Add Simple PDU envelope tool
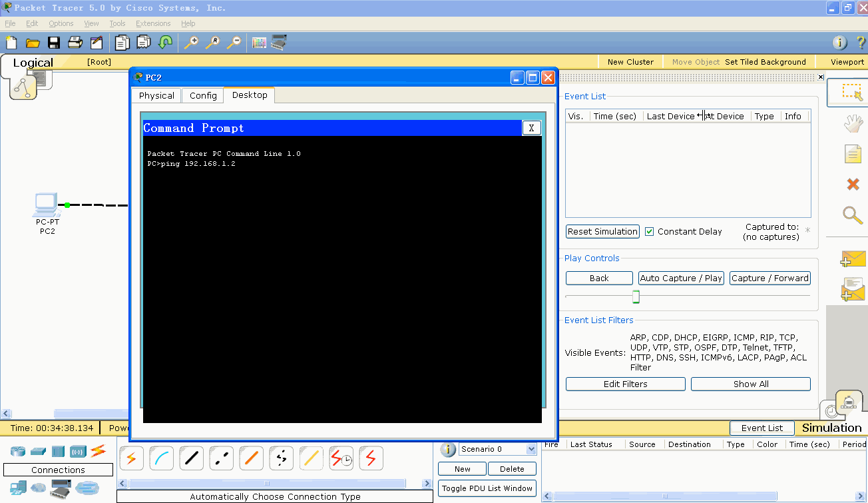Image resolution: width=868 pixels, height=503 pixels. pyautogui.click(x=853, y=258)
